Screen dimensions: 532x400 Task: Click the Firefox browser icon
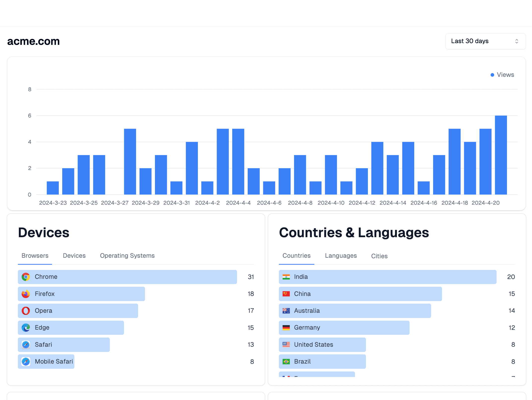coord(26,294)
